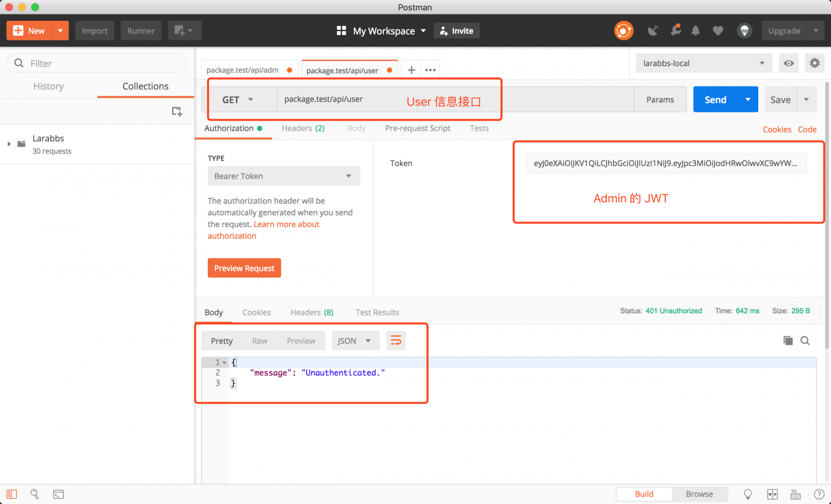Image resolution: width=831 pixels, height=504 pixels.
Task: Open the wrench settings icon
Action: click(x=675, y=30)
